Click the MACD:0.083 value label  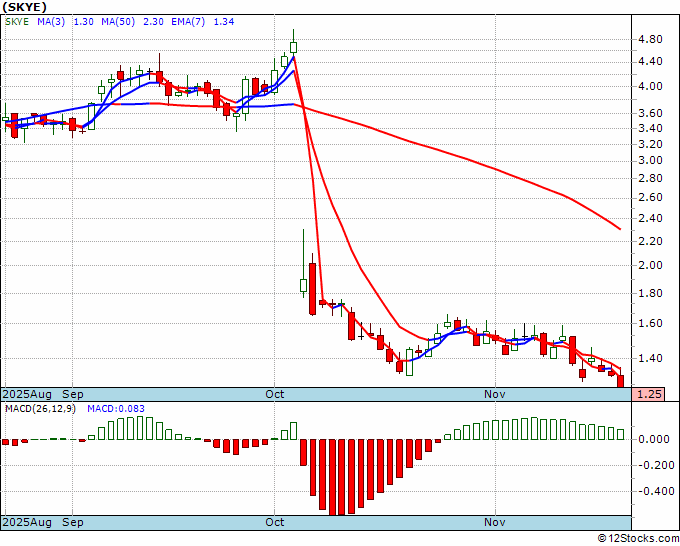[x=116, y=409]
